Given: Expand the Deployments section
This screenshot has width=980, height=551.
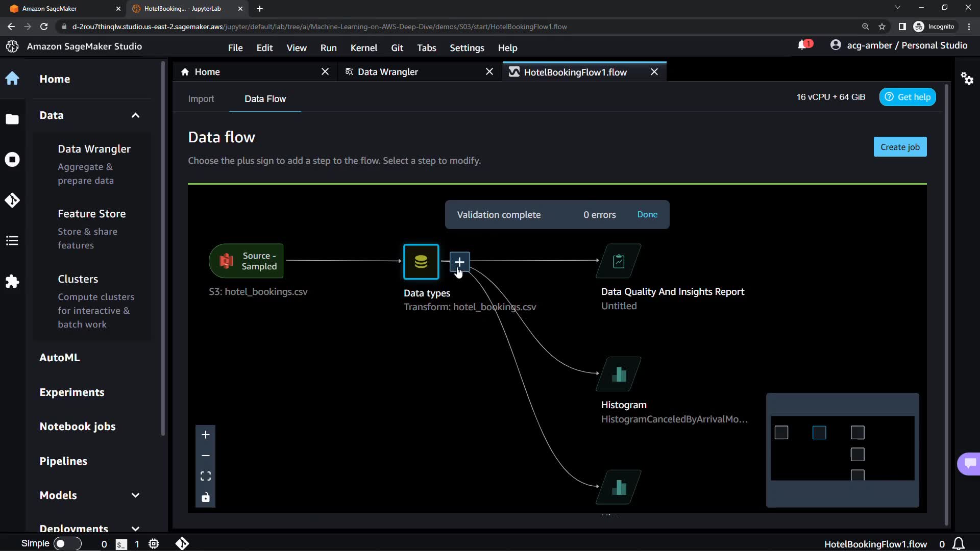Looking at the screenshot, I should pyautogui.click(x=135, y=529).
